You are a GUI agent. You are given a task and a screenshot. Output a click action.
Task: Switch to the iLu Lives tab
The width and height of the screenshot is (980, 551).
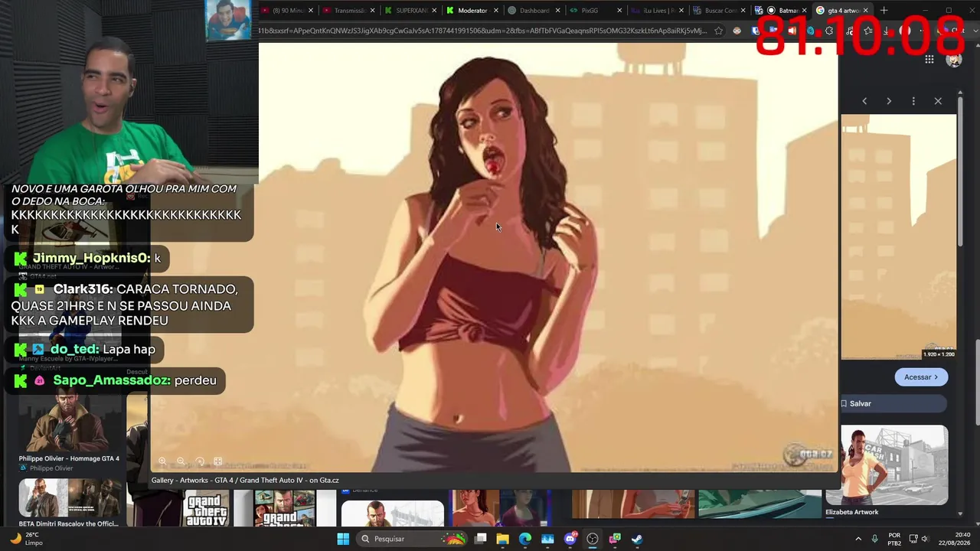tap(656, 11)
